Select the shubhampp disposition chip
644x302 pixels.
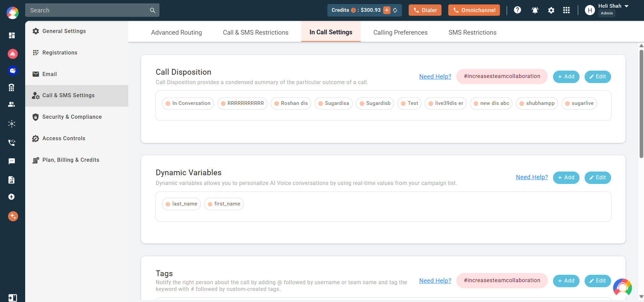tap(537, 103)
